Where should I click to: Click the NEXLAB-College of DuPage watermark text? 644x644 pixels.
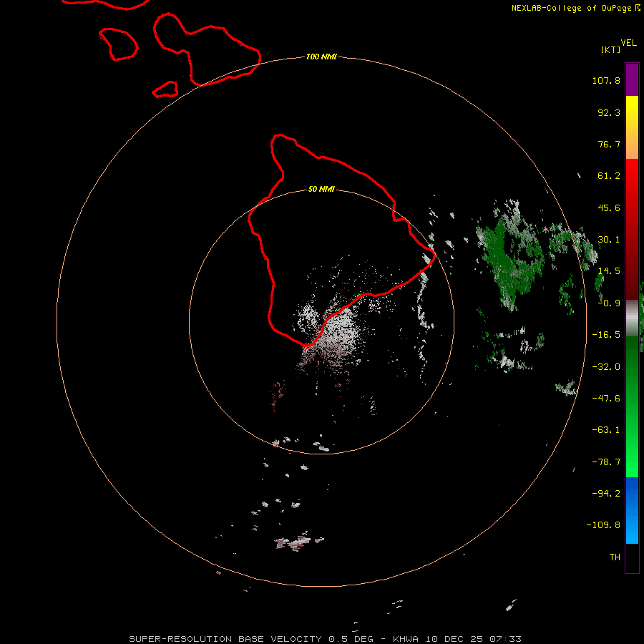click(x=575, y=8)
